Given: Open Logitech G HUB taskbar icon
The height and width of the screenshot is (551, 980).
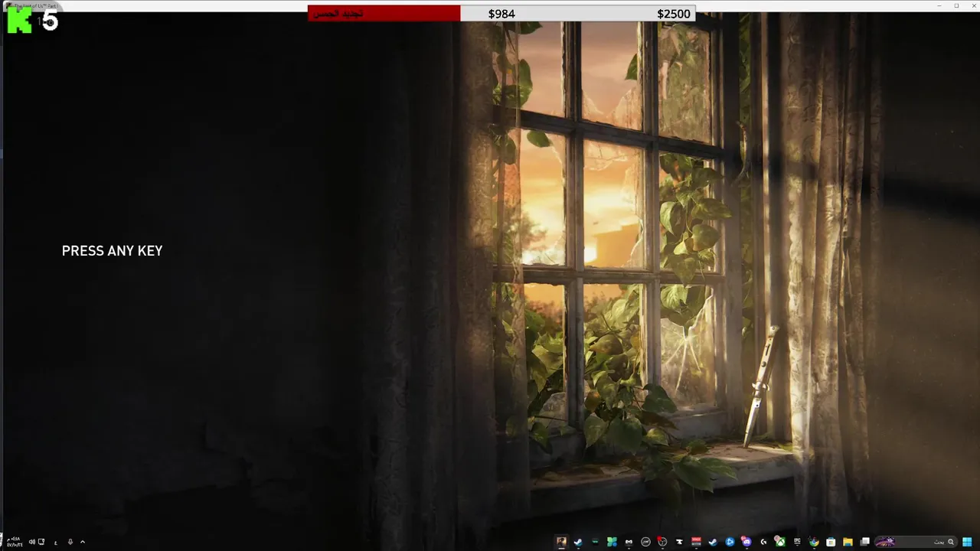Looking at the screenshot, I should [763, 542].
